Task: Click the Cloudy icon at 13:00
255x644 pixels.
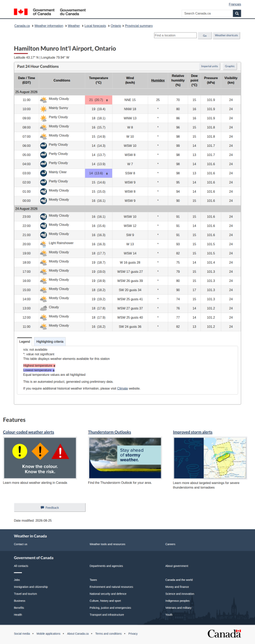Action: pos(43,308)
